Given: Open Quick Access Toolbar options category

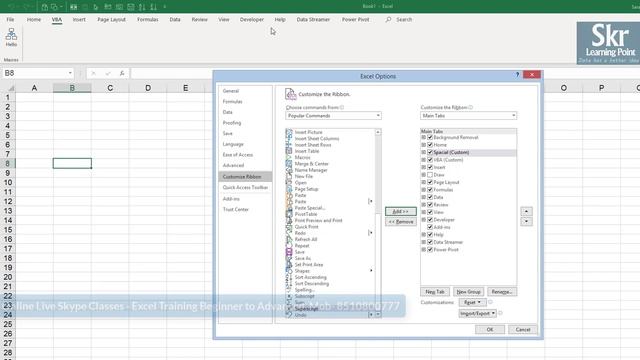Looking at the screenshot, I should point(245,187).
